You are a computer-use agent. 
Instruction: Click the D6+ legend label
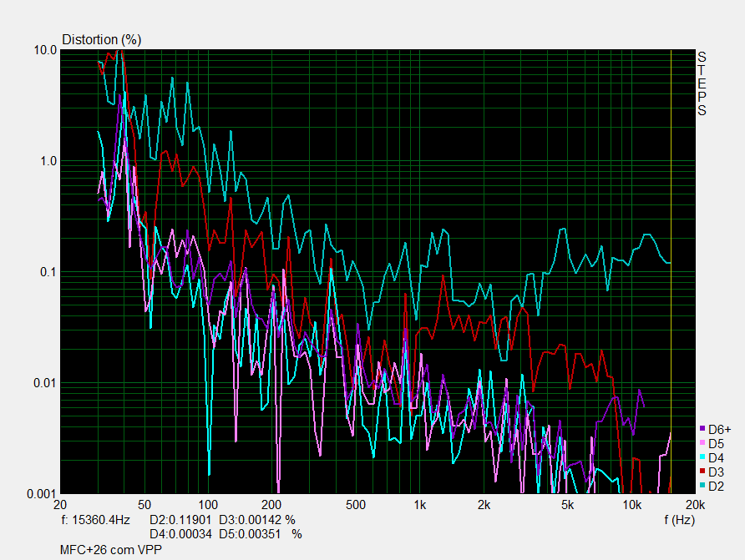pyautogui.click(x=720, y=430)
